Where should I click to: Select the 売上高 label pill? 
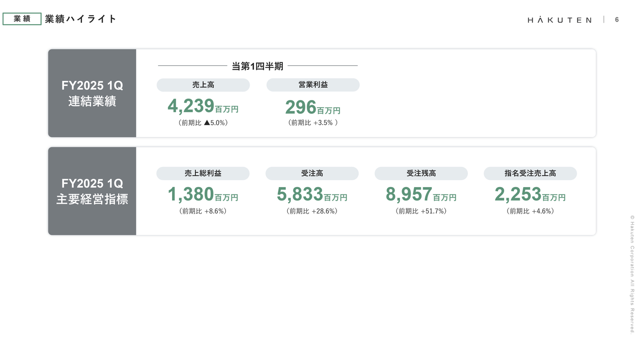click(x=203, y=85)
